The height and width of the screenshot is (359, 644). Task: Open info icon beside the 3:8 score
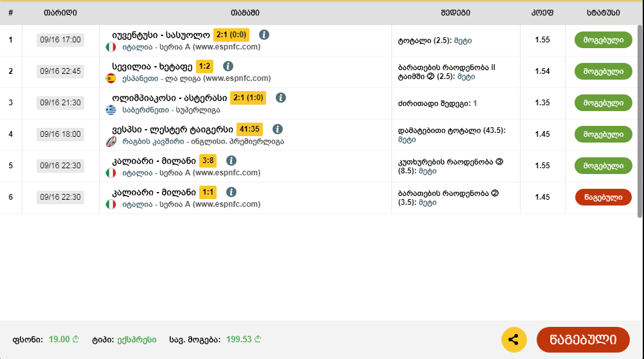point(231,161)
